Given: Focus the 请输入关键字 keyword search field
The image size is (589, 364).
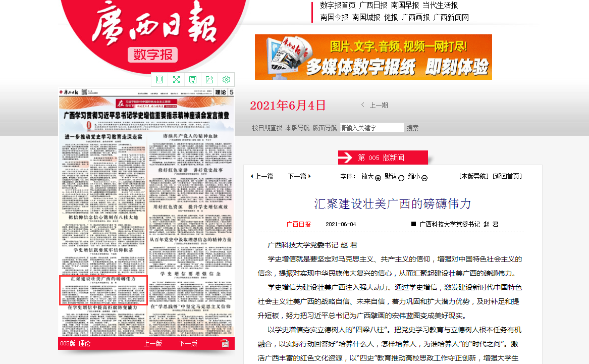Looking at the screenshot, I should coord(371,128).
